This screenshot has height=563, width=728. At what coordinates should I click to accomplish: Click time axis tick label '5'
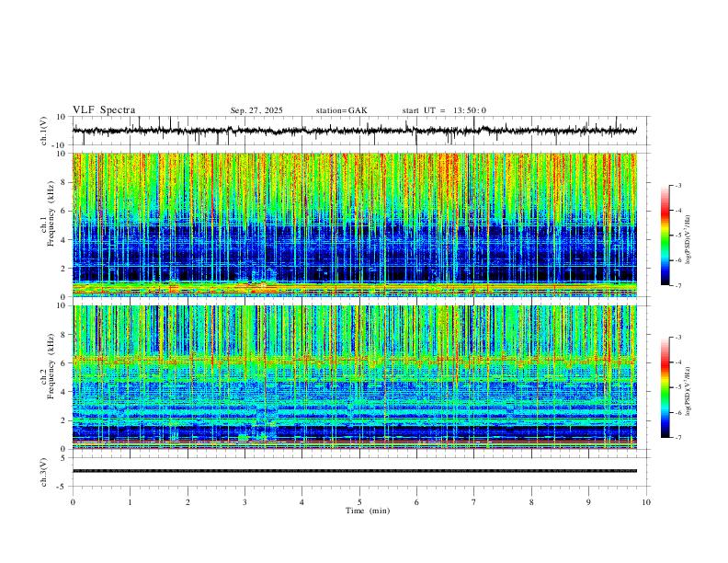(x=359, y=502)
